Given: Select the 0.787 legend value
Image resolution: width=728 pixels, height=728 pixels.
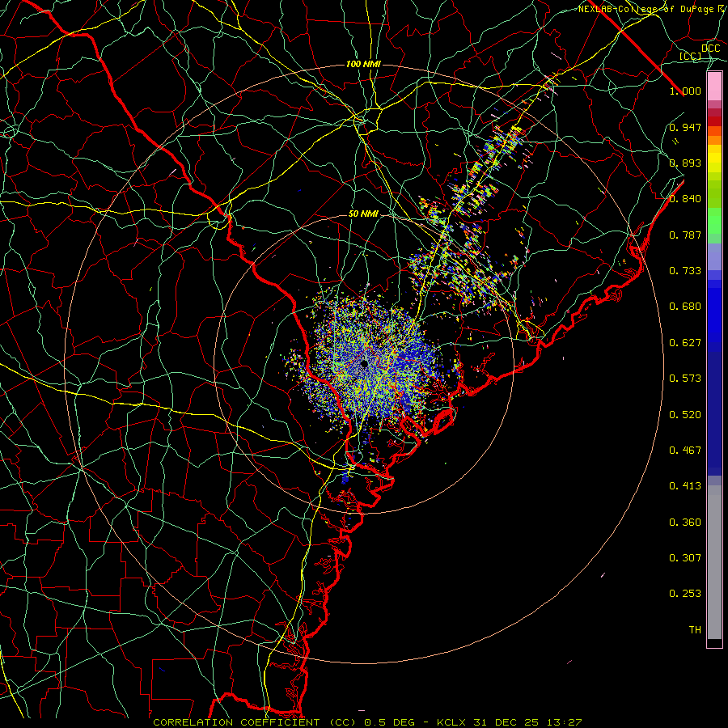Looking at the screenshot, I should [x=685, y=235].
